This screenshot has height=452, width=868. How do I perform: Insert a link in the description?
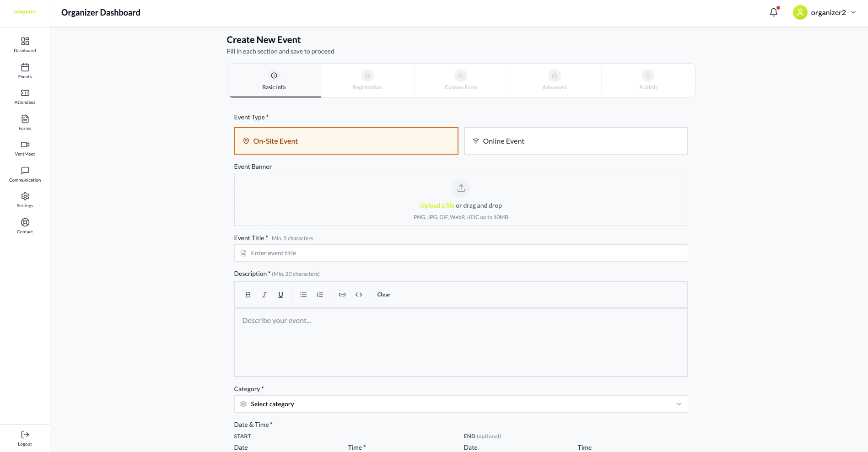point(342,295)
